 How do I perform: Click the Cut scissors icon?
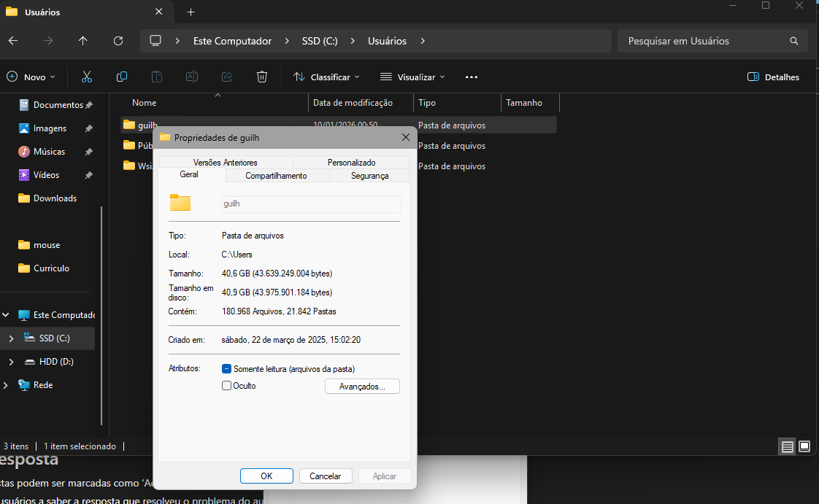pyautogui.click(x=87, y=77)
